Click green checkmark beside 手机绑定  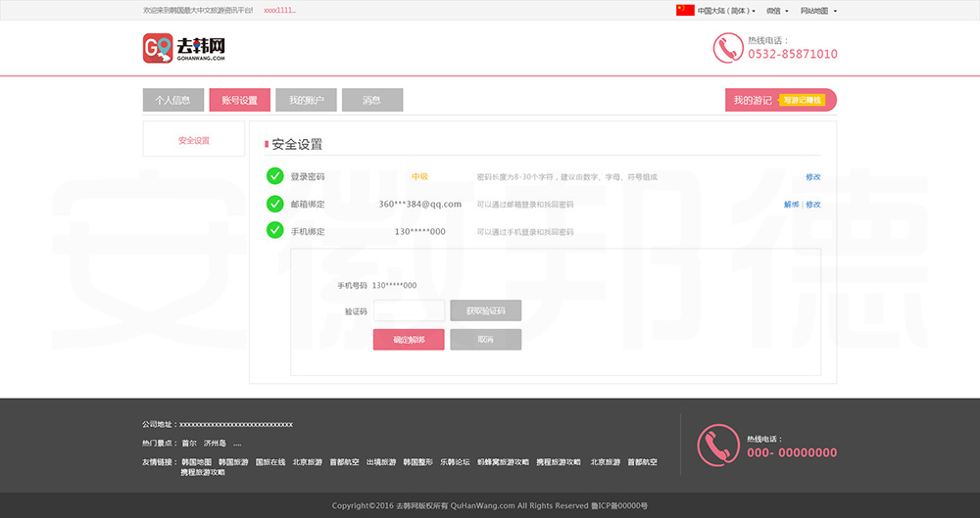click(274, 231)
